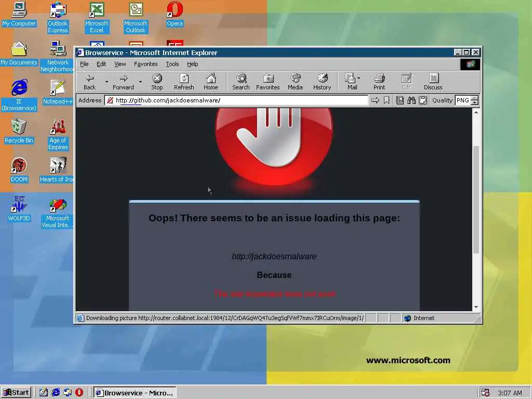The image size is (532, 399).
Task: Open the Search pane
Action: [x=241, y=82]
